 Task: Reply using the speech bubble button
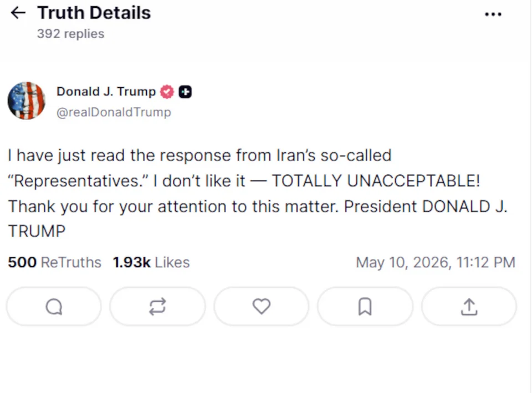click(x=54, y=307)
